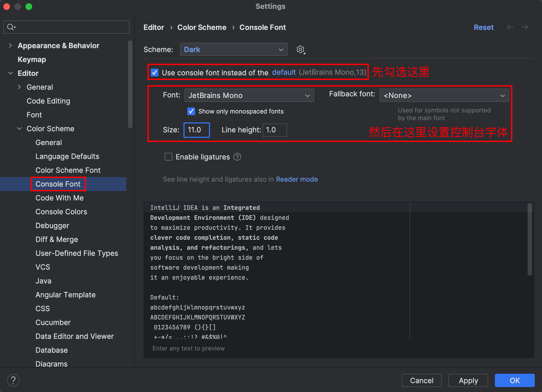Navigate back with left arrow
542x392 pixels.
[510, 27]
